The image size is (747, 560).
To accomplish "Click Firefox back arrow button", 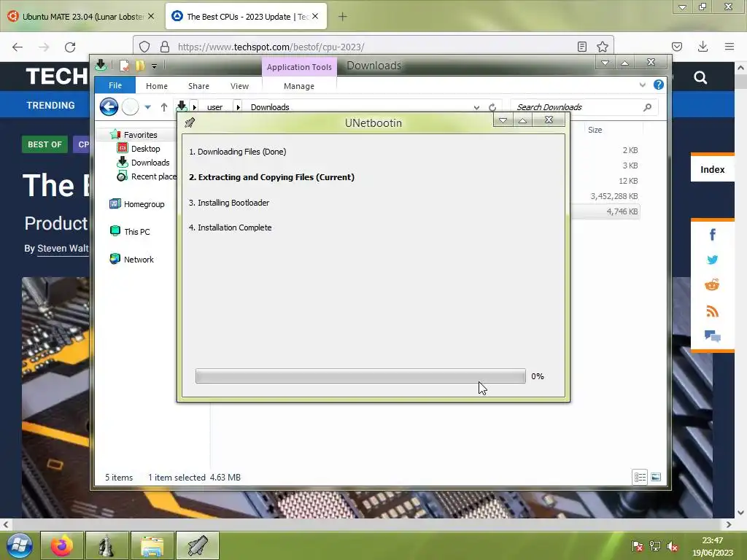I will pyautogui.click(x=18, y=47).
